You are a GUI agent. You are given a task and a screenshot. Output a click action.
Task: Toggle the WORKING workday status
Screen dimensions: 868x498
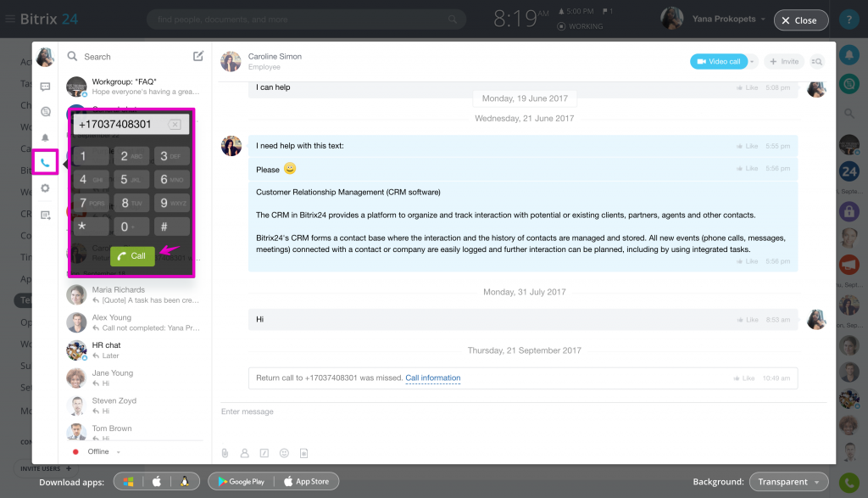[580, 26]
